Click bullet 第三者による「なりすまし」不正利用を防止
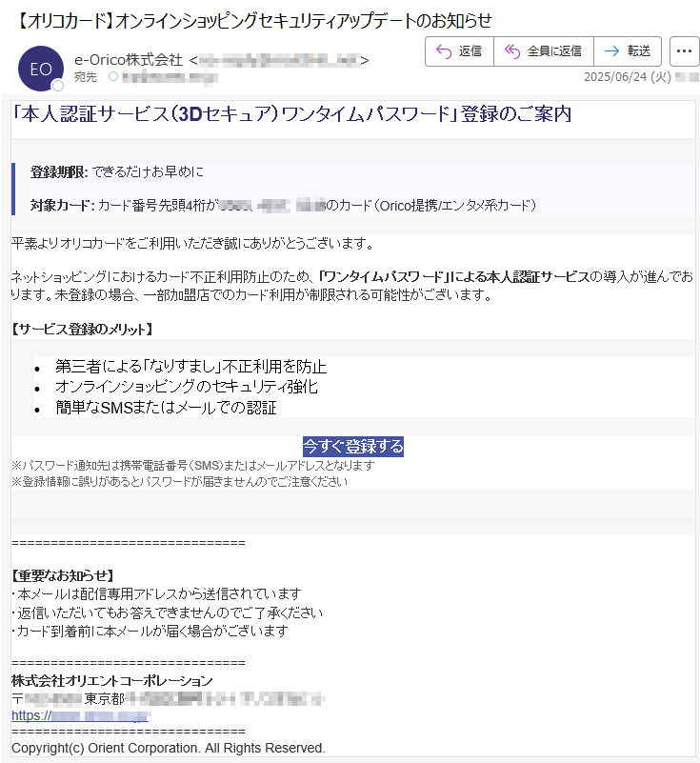Screen dimensions: 700x763 point(190,367)
